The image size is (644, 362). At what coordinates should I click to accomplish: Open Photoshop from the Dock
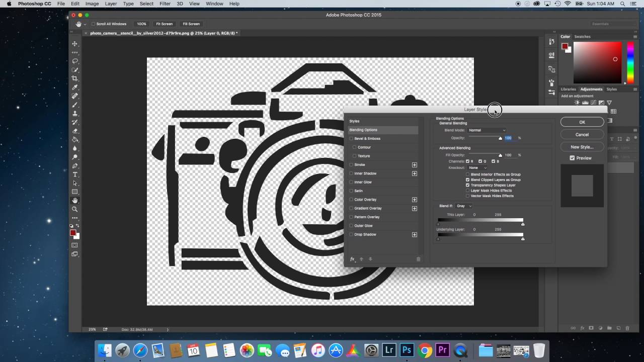click(x=407, y=350)
